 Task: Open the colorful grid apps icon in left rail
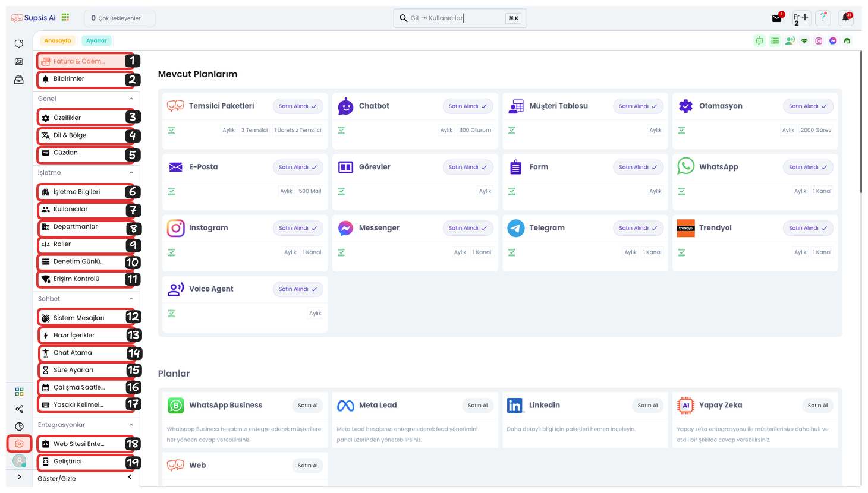(x=19, y=391)
